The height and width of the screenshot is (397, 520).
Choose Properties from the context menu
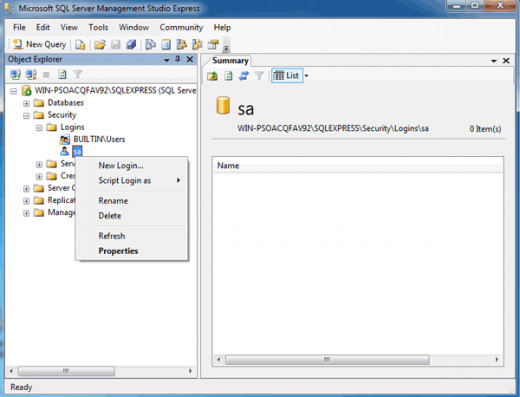(x=118, y=251)
